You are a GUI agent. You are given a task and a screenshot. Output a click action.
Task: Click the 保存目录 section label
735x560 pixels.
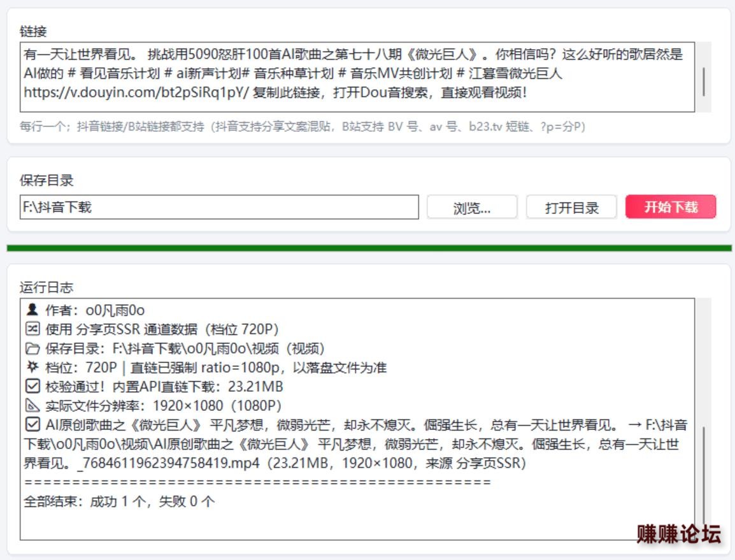[46, 180]
